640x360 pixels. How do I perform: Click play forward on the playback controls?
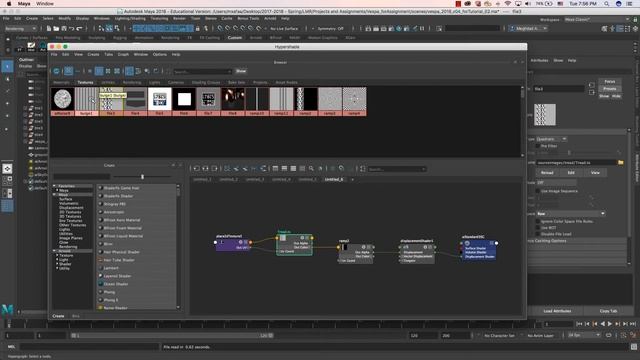click(x=610, y=324)
